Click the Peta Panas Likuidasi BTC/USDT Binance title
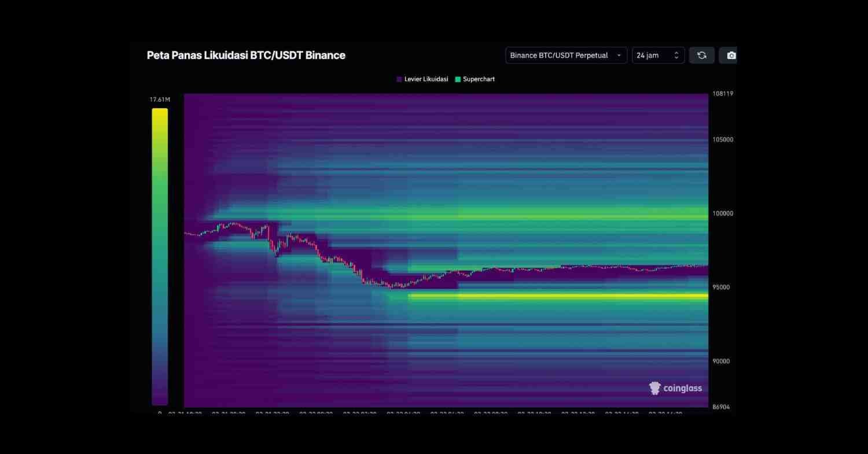 coord(246,56)
